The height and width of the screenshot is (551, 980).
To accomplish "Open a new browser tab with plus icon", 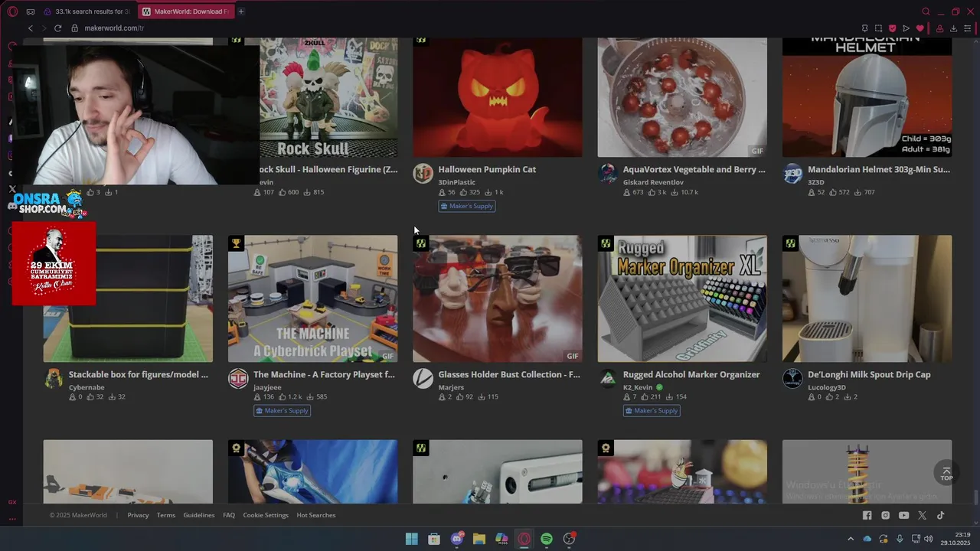I will (x=240, y=11).
